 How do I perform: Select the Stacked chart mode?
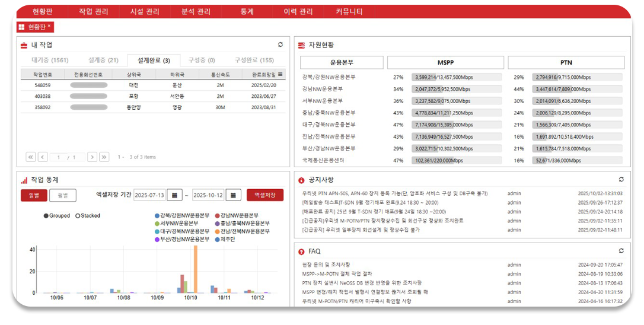pos(88,216)
